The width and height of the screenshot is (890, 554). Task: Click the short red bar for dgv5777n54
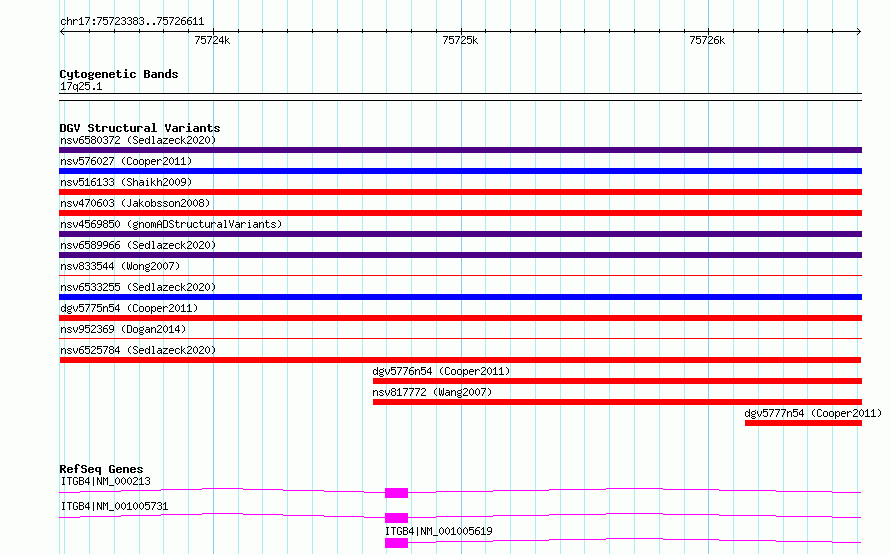click(803, 423)
